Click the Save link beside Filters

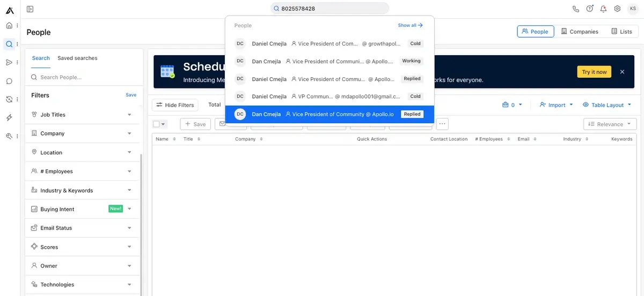point(131,95)
